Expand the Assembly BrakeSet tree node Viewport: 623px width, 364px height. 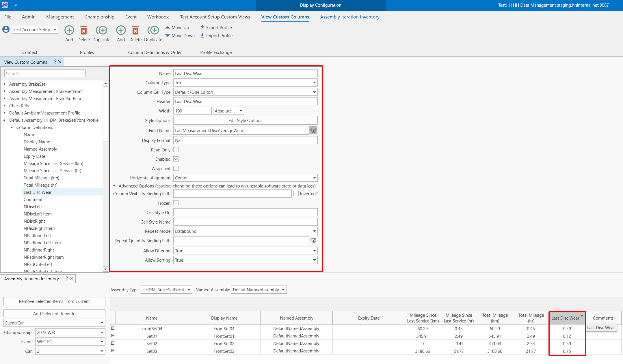[4, 84]
